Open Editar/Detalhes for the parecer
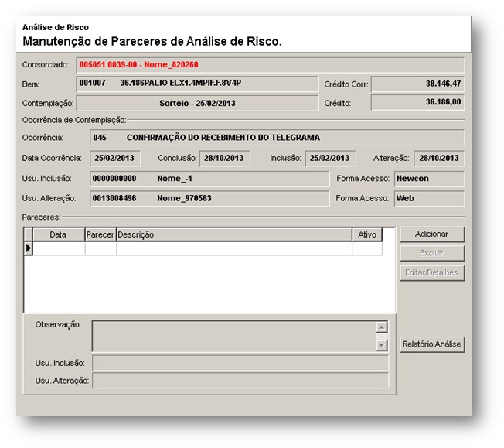The image size is (504, 448). tap(432, 273)
